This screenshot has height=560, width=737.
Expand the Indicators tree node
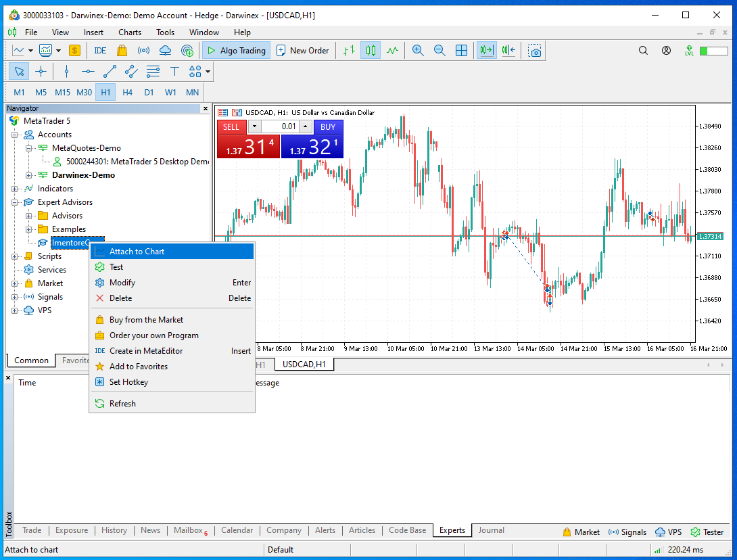[15, 189]
